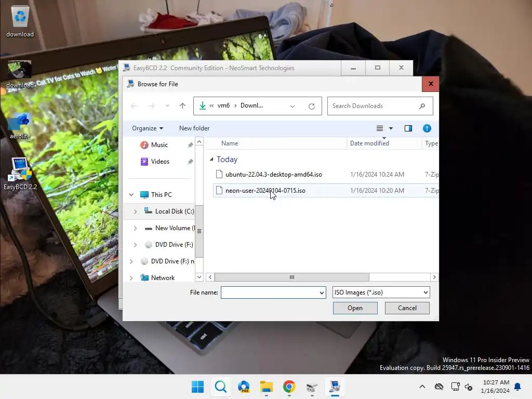This screenshot has height=399, width=532.
Task: Switch to EasyBCD taskbar icon
Action: (x=335, y=387)
